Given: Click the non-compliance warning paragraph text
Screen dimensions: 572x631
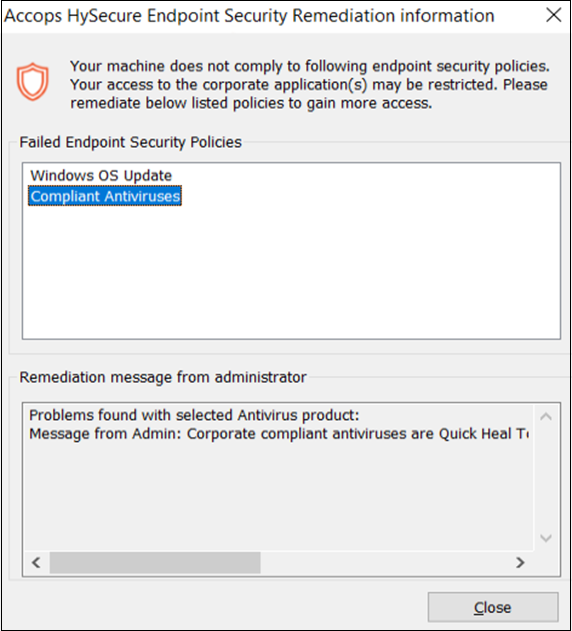Looking at the screenshot, I should pyautogui.click(x=310, y=85).
